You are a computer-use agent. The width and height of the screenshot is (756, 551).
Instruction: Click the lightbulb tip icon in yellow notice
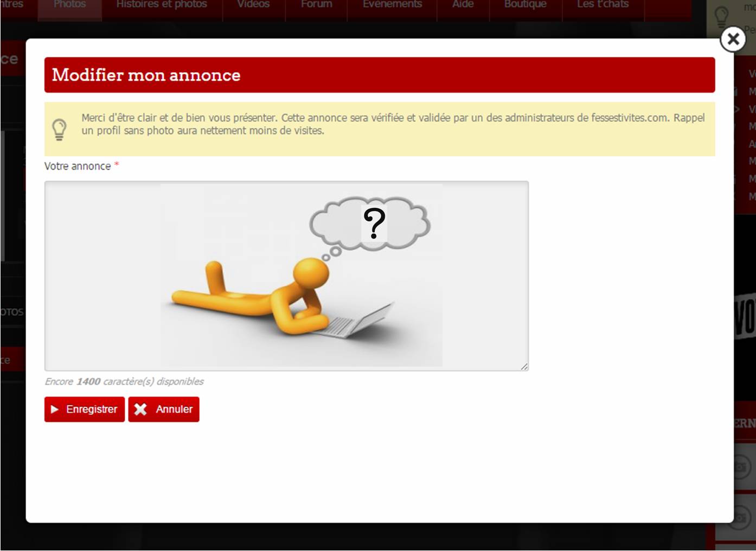point(59,129)
